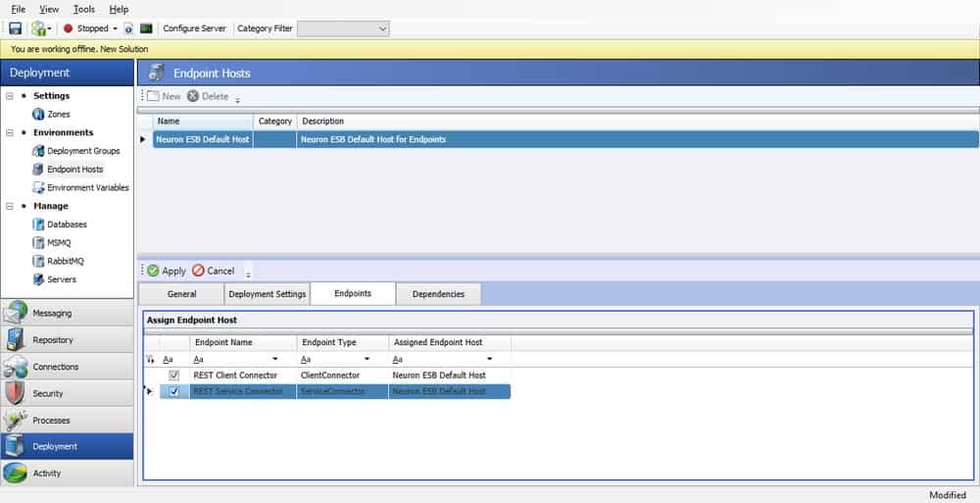Open the File menu

[x=19, y=10]
